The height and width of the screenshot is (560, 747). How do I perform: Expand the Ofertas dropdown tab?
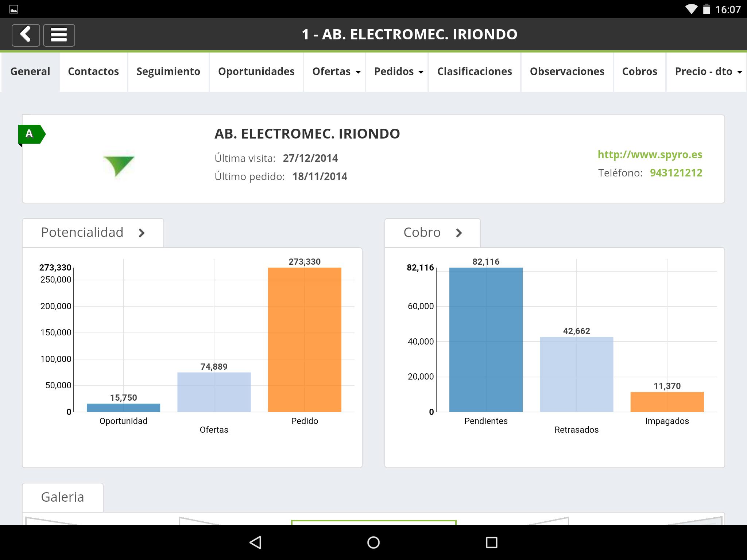pos(336,71)
